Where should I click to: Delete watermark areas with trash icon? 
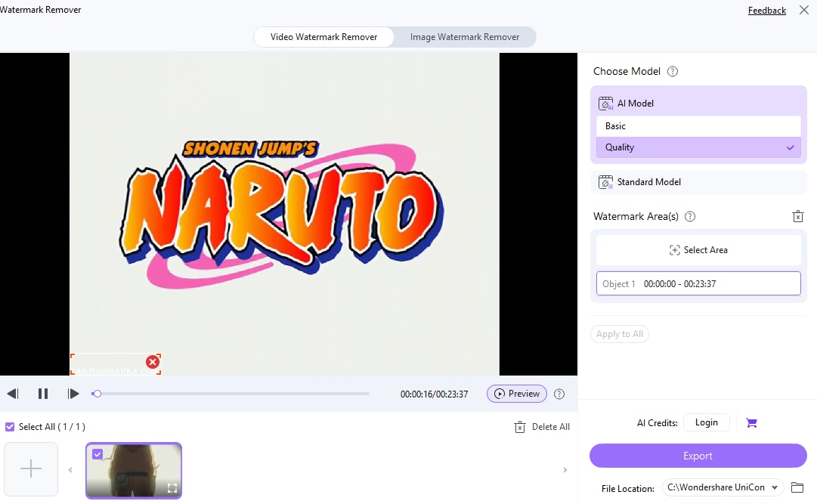pyautogui.click(x=797, y=216)
